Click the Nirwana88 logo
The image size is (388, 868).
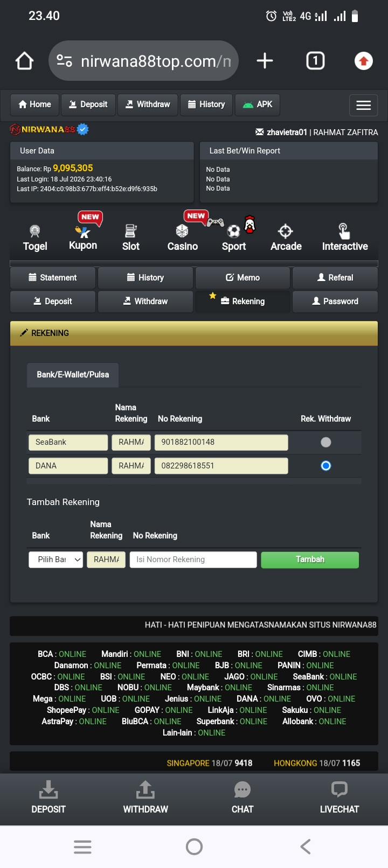click(x=49, y=129)
